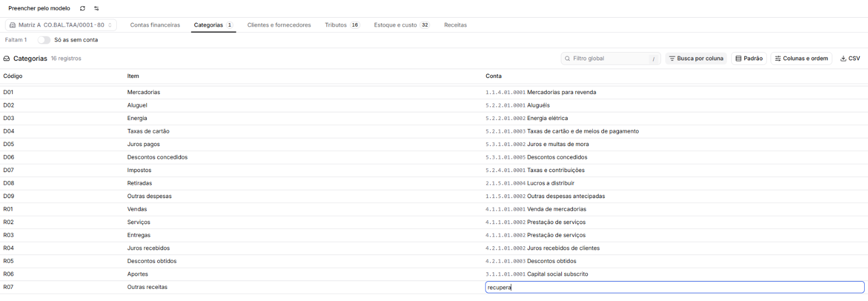Click the Outras despesas item cell
Viewport: 868px width, 301px height.
(x=149, y=196)
